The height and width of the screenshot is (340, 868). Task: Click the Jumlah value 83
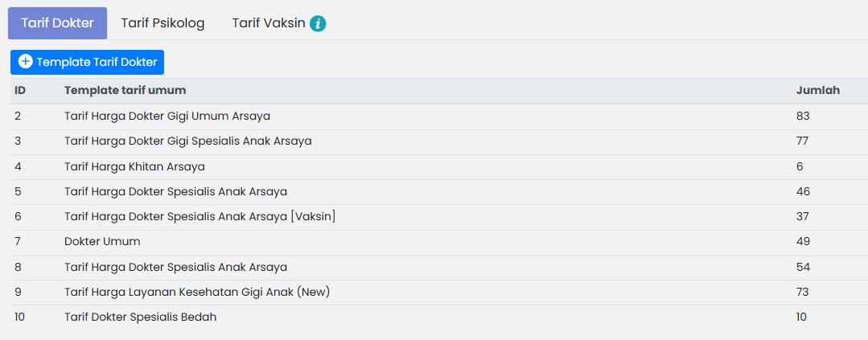pos(802,116)
